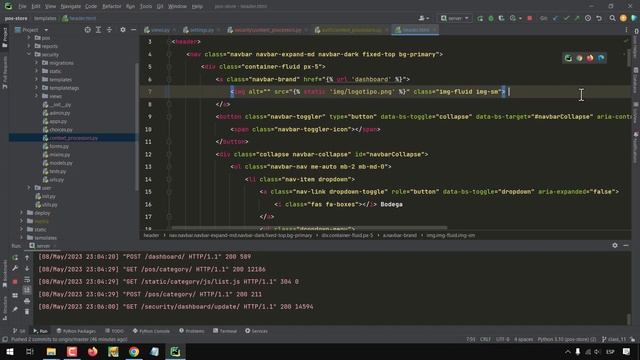Image resolution: width=640 pixels, height=360 pixels.
Task: Open the server run configuration dropdown
Action: point(455,18)
